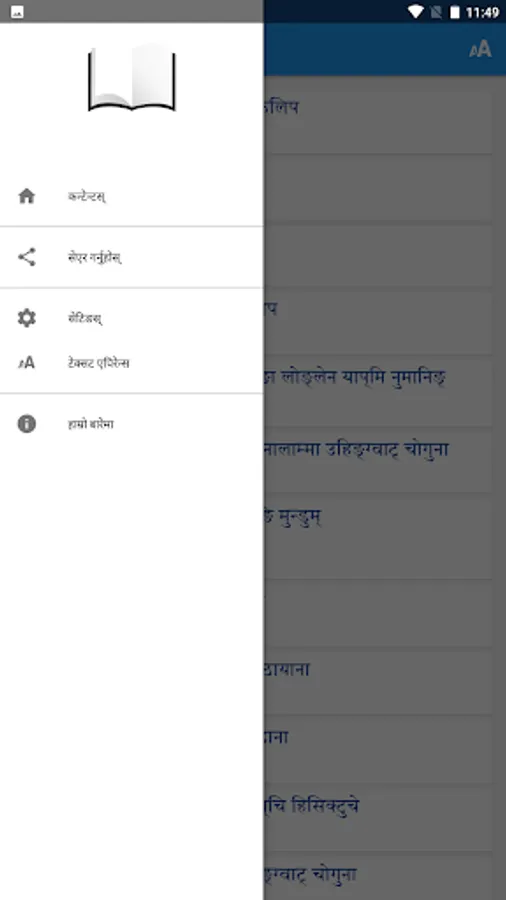Viewport: 506px width, 900px height.
Task: Tap the open book logo
Action: pyautogui.click(x=132, y=78)
